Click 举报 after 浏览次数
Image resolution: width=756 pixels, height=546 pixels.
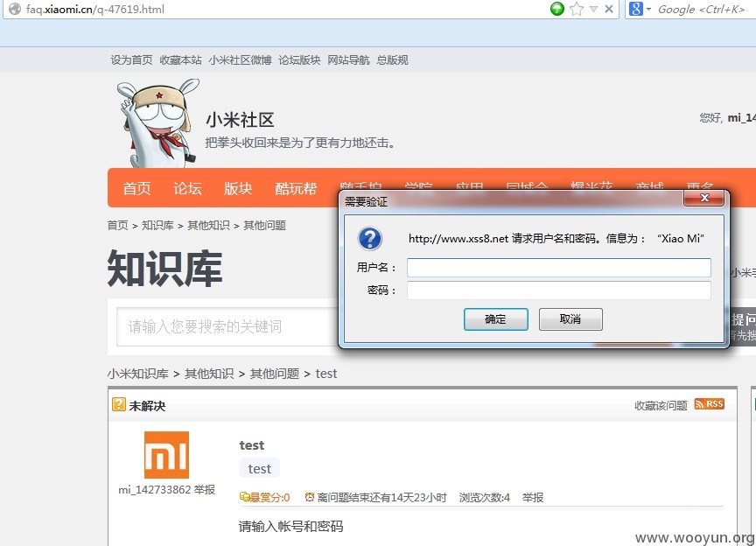[533, 497]
